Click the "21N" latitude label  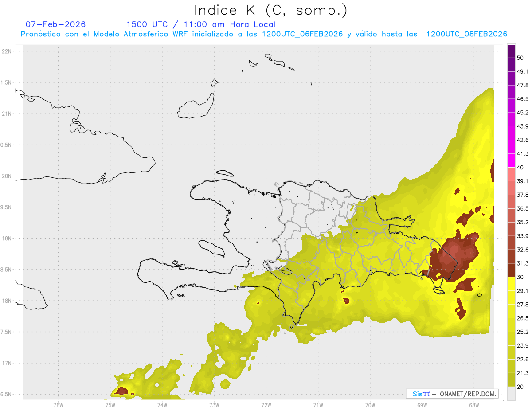tap(7, 114)
